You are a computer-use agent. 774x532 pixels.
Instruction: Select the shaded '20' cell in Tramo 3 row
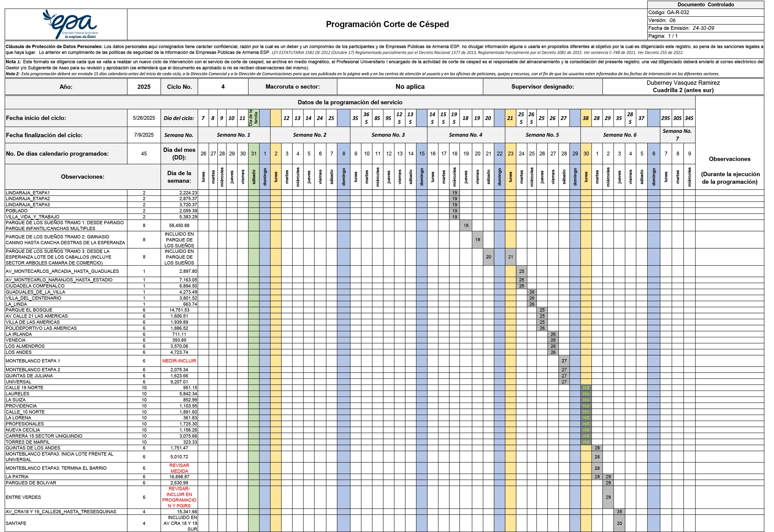point(488,257)
